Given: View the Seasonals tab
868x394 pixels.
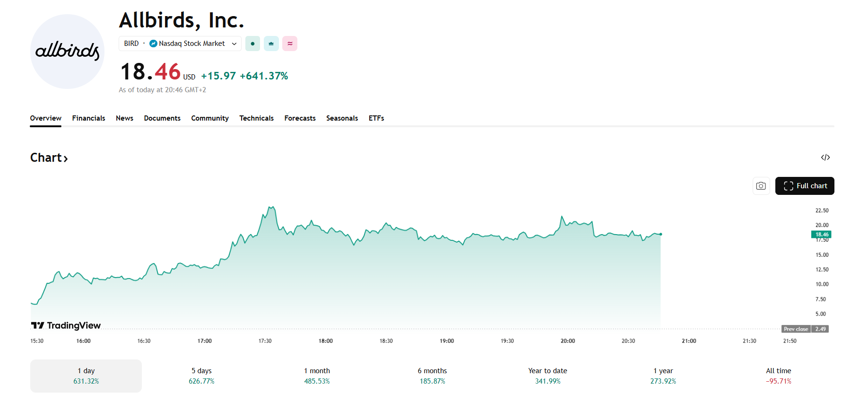Looking at the screenshot, I should pos(342,118).
